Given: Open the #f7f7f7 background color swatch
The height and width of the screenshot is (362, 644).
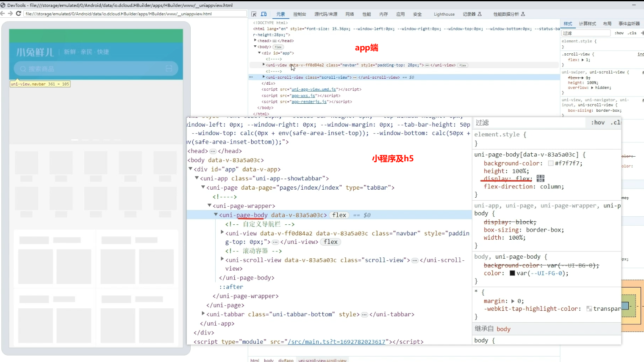Looking at the screenshot, I should coord(550,163).
